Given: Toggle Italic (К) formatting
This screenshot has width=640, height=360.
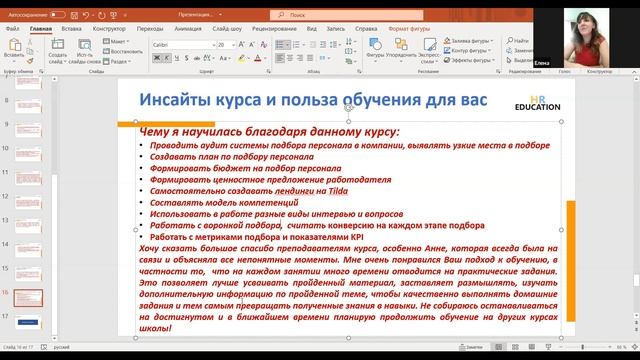Looking at the screenshot, I should tap(167, 58).
